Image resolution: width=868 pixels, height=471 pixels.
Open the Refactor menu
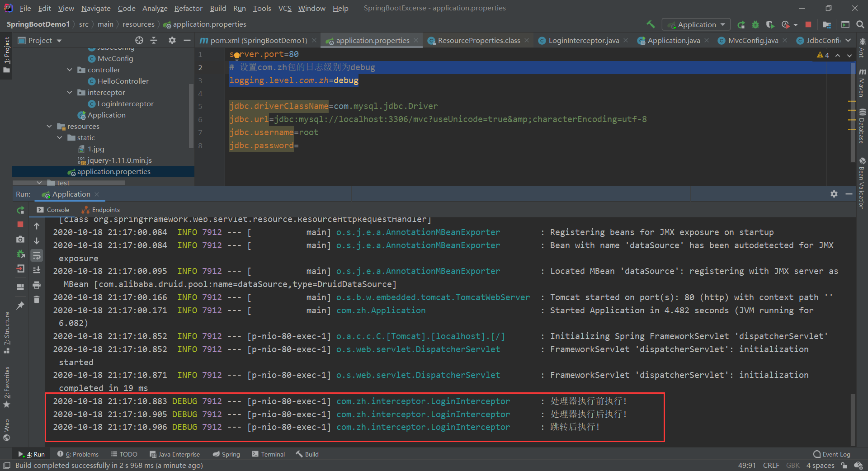[x=189, y=8]
